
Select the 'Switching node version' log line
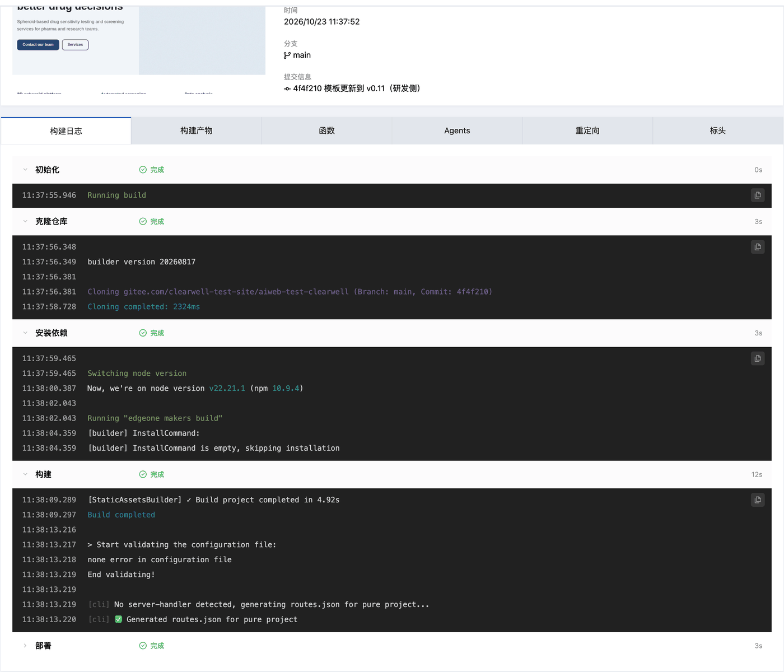click(x=137, y=374)
